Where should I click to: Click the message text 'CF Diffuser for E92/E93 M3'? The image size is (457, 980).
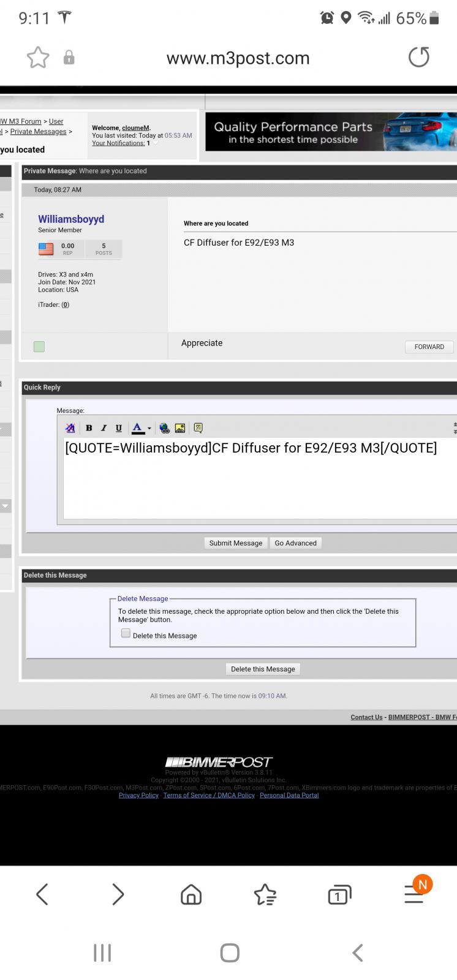tap(239, 243)
